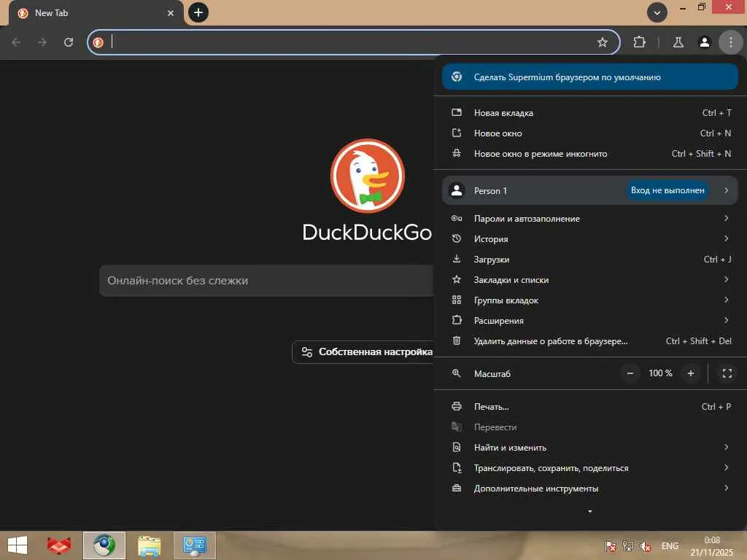
Task: Click the menu's scroll-down arrow at the bottom
Action: (x=589, y=511)
